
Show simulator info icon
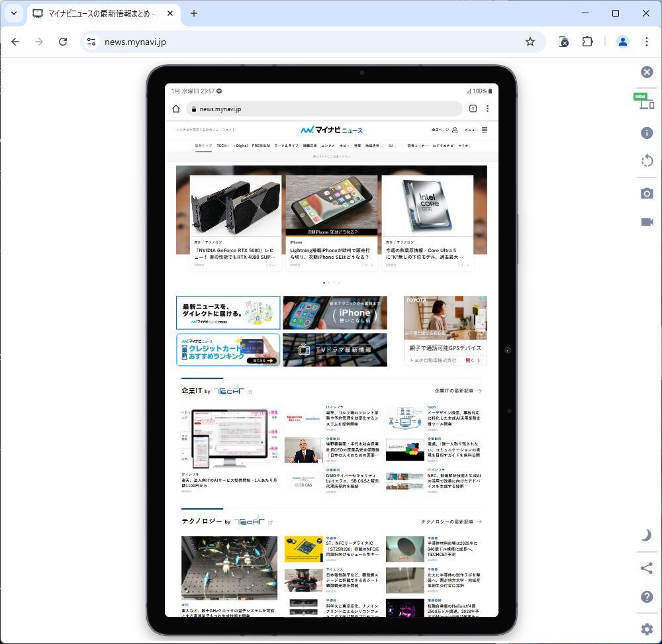tap(646, 133)
